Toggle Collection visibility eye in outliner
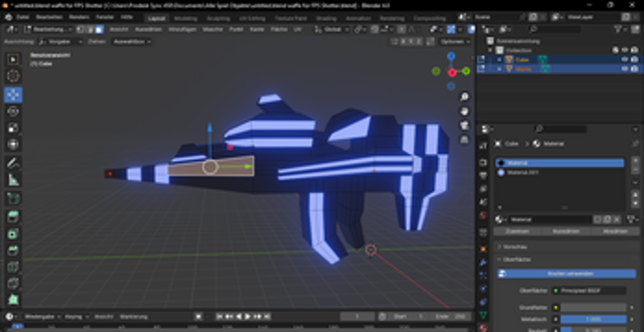 (625, 50)
